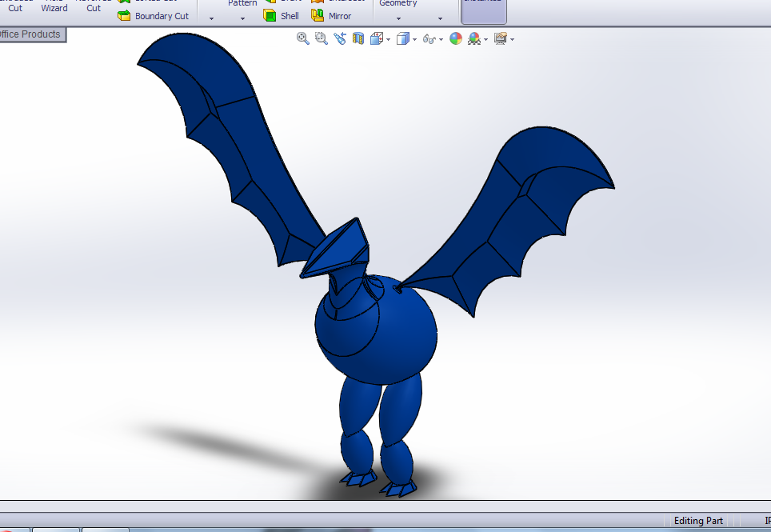Open the Display Style dropdown arrow
This screenshot has height=532, width=771.
(x=414, y=39)
